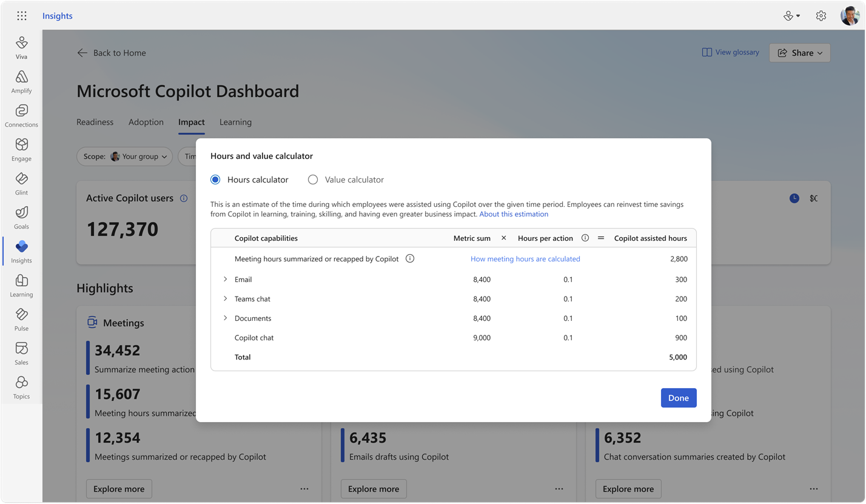
Task: Click the Done button in the dialog
Action: [x=678, y=398]
